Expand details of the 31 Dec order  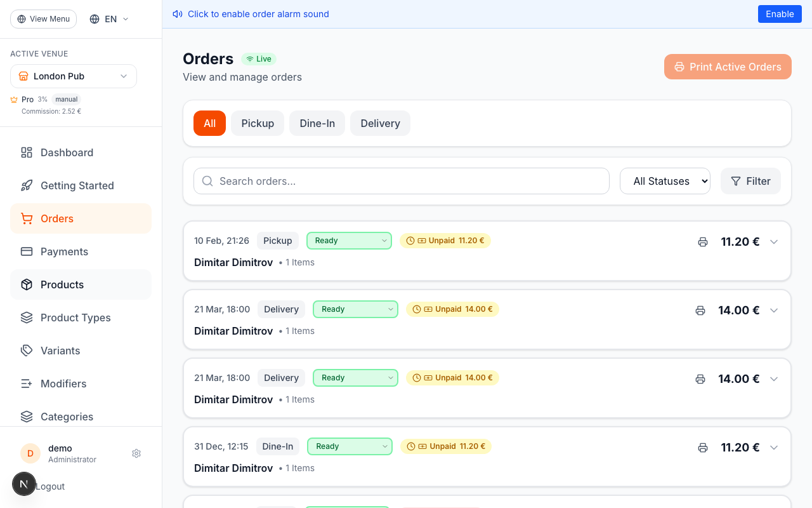coord(774,448)
